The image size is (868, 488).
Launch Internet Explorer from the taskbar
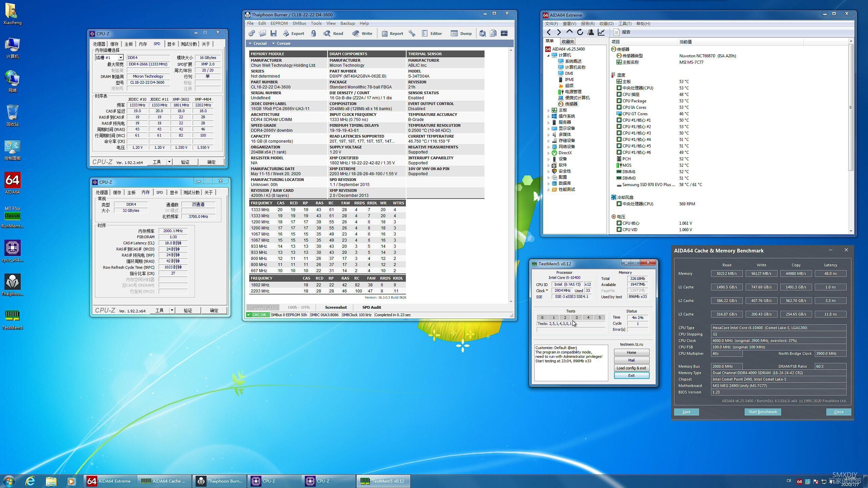click(x=30, y=481)
